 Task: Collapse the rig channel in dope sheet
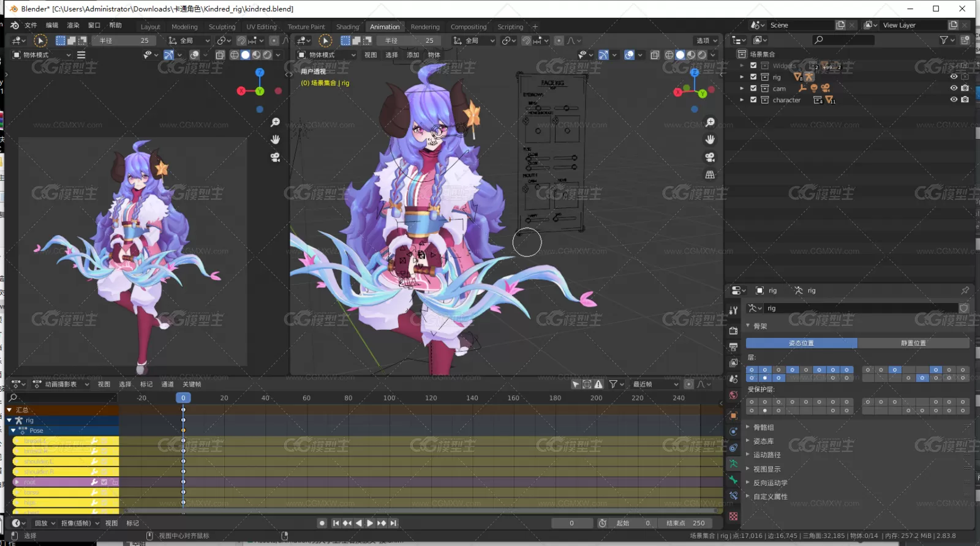[x=9, y=421]
